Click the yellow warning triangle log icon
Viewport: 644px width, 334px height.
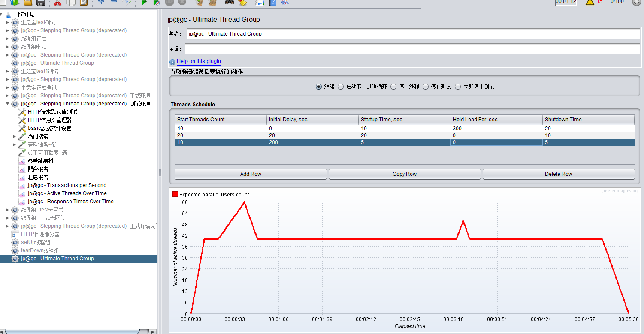590,2
